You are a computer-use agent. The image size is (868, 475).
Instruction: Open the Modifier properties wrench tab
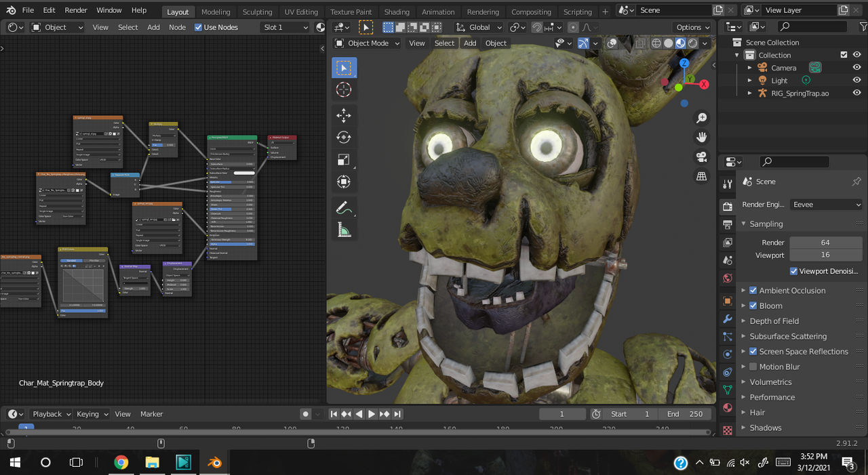point(728,319)
